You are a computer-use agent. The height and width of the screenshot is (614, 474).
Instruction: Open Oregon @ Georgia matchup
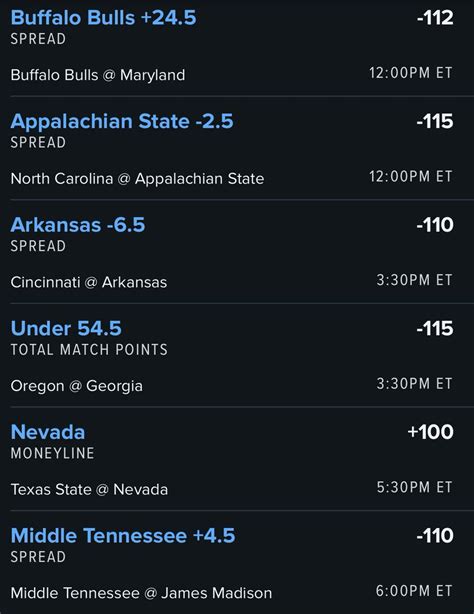pyautogui.click(x=76, y=386)
